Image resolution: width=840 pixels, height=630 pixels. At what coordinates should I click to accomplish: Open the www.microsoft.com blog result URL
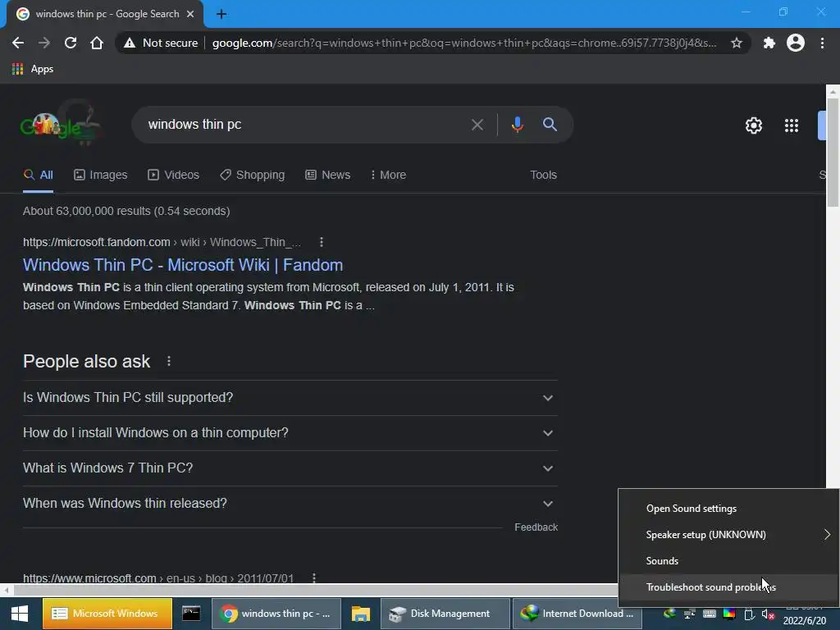(158, 578)
